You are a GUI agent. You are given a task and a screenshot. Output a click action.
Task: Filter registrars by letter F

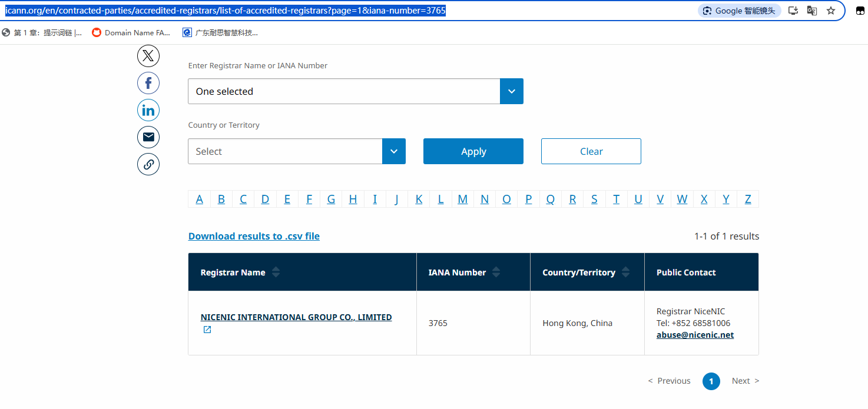click(309, 199)
